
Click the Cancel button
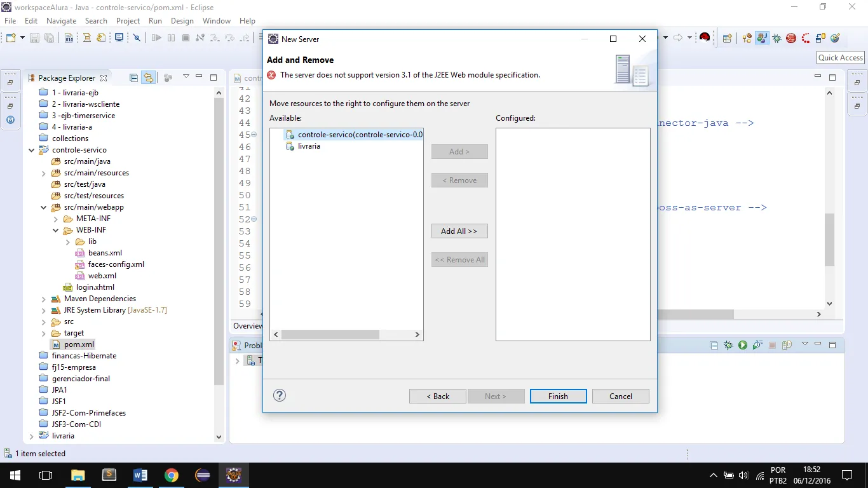coord(621,396)
